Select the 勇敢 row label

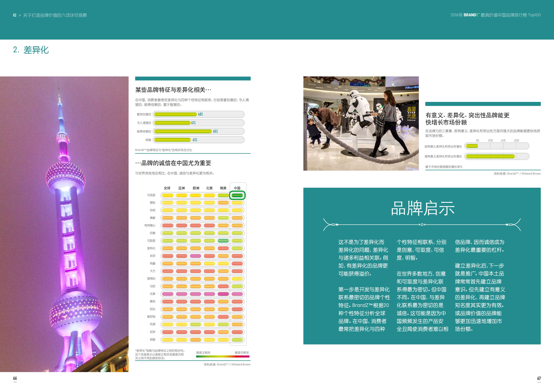152,218
